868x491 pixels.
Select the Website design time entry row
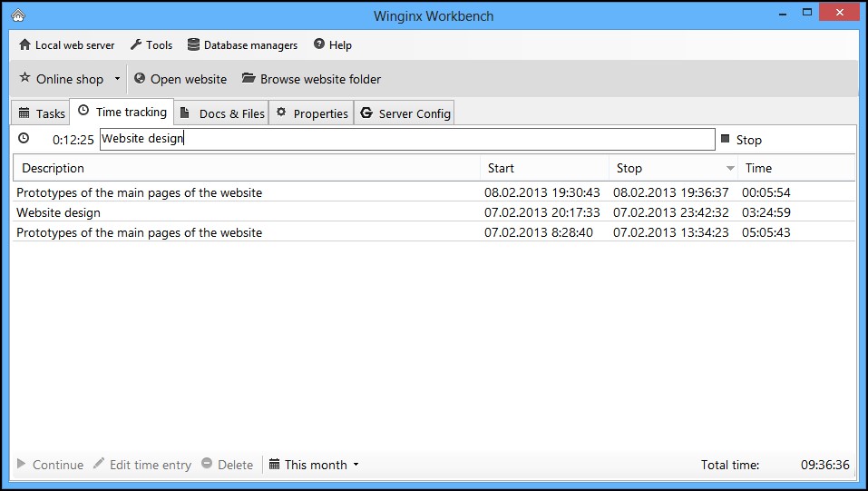[245, 212]
